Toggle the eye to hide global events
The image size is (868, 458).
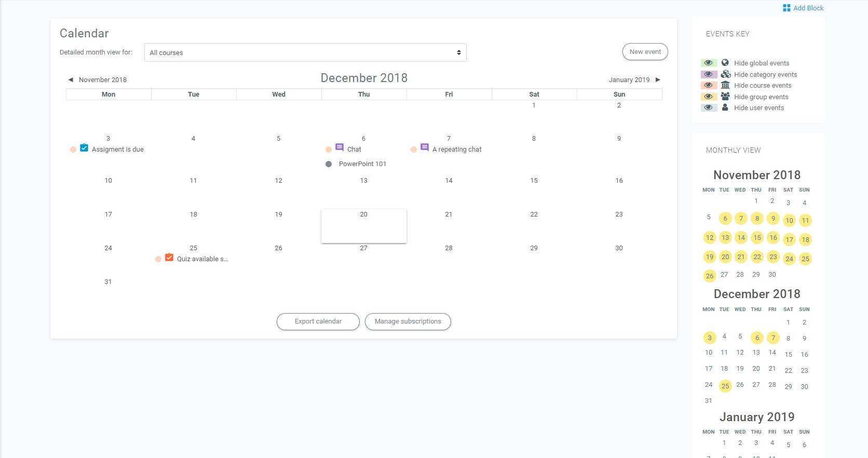[709, 63]
